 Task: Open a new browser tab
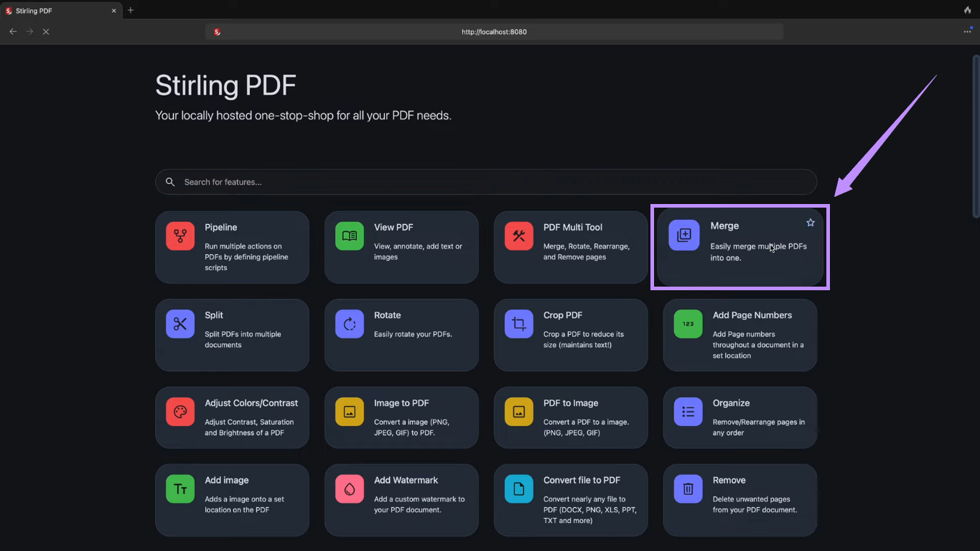coord(131,11)
